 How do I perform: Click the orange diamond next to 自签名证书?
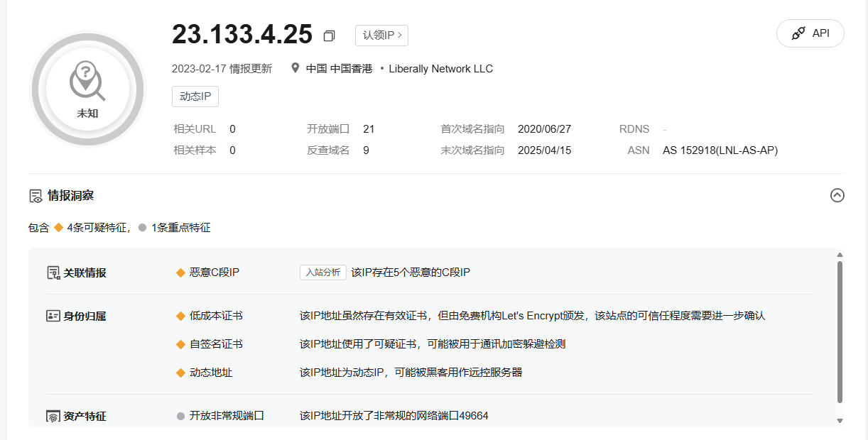[x=180, y=344]
